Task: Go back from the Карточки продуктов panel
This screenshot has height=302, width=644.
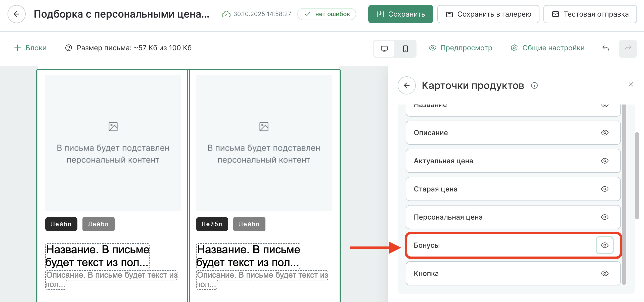Action: (406, 86)
